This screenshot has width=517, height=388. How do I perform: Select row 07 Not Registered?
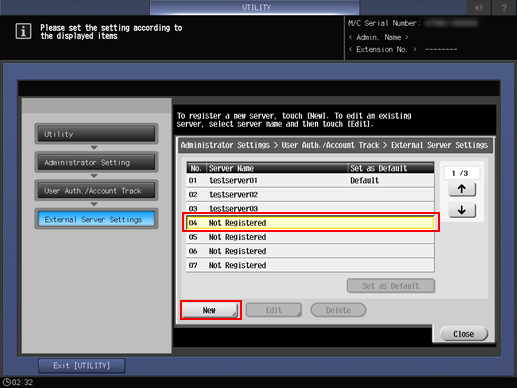coord(310,265)
